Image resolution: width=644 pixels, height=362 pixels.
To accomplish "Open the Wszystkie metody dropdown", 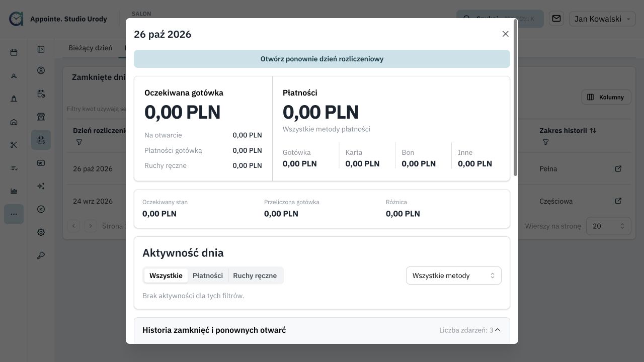I will pos(454,276).
